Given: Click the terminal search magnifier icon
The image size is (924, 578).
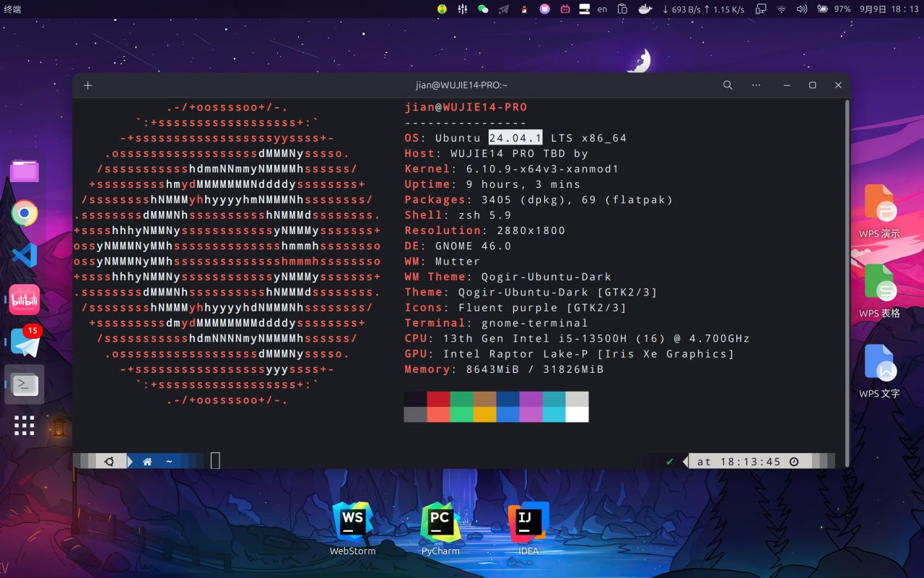Looking at the screenshot, I should point(728,85).
